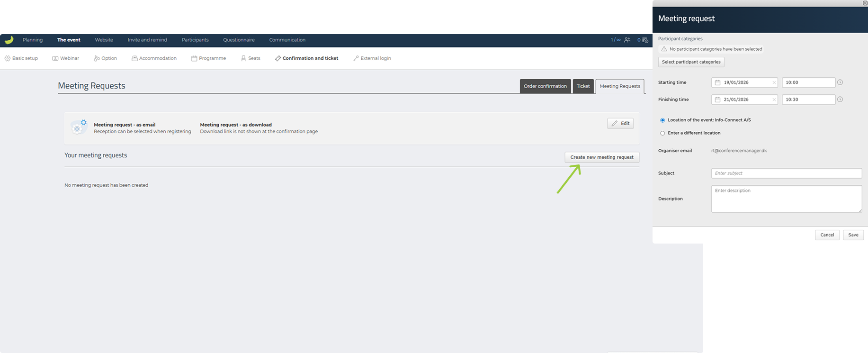
Task: Save the meeting request
Action: (853, 235)
